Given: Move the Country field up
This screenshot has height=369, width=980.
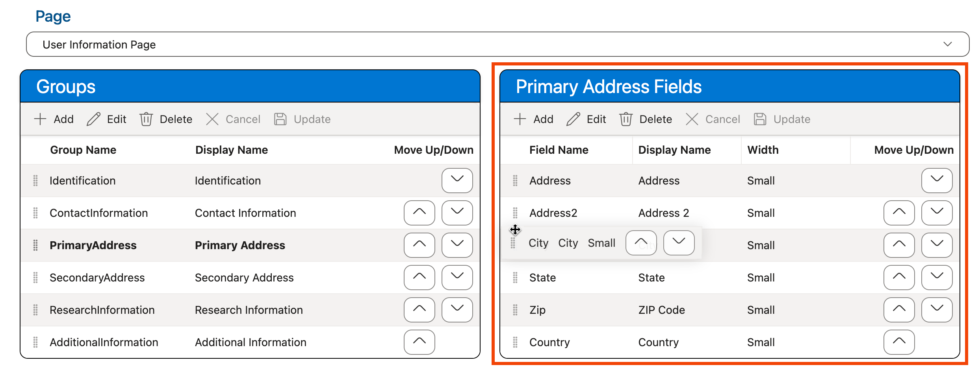Looking at the screenshot, I should point(899,342).
